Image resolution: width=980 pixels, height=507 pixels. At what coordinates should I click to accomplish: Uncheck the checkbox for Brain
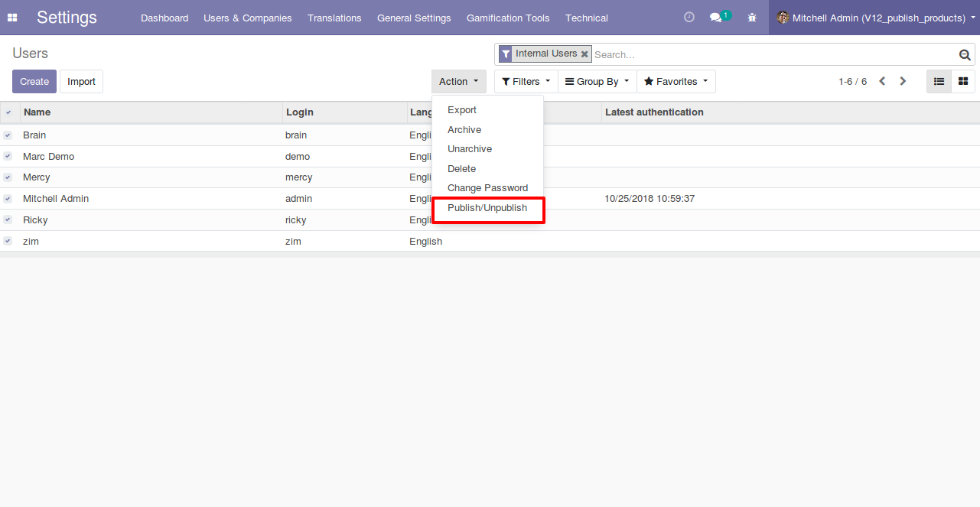[x=8, y=135]
